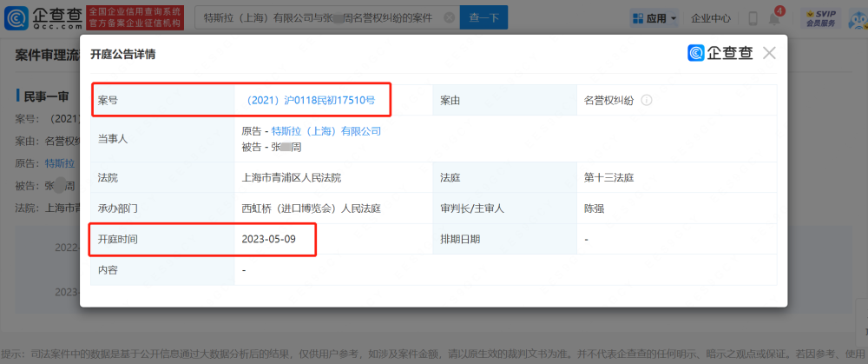Click the 开庭时间 date 2023-05-09
The width and height of the screenshot is (868, 364).
point(269,239)
